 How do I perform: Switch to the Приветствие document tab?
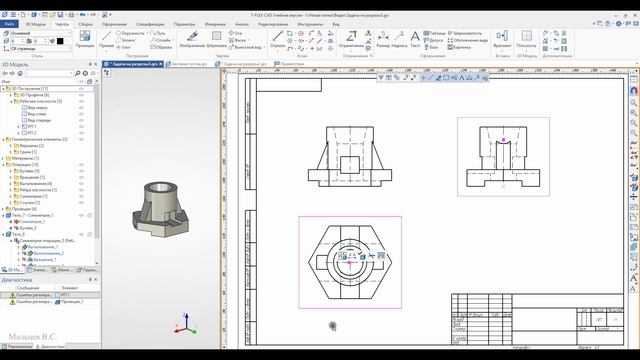289,64
